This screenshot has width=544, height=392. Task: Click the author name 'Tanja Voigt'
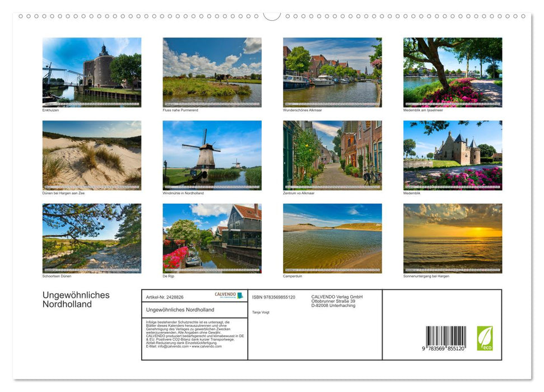pyautogui.click(x=261, y=312)
